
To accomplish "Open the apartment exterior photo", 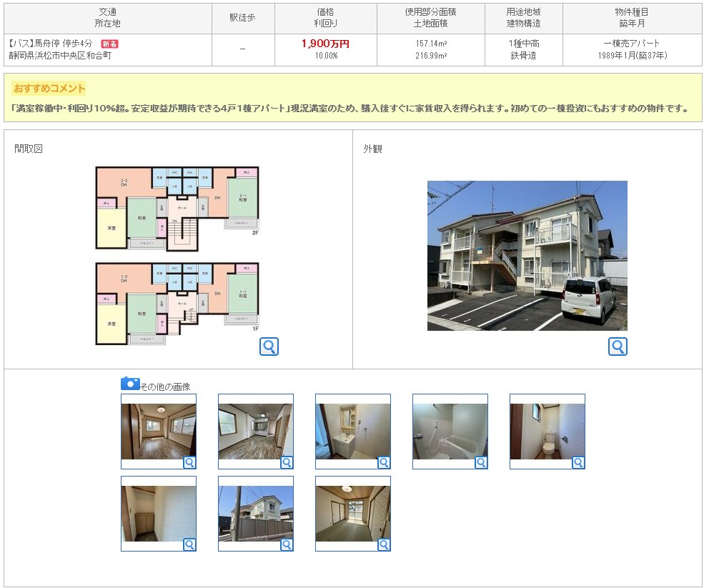I will (x=527, y=255).
